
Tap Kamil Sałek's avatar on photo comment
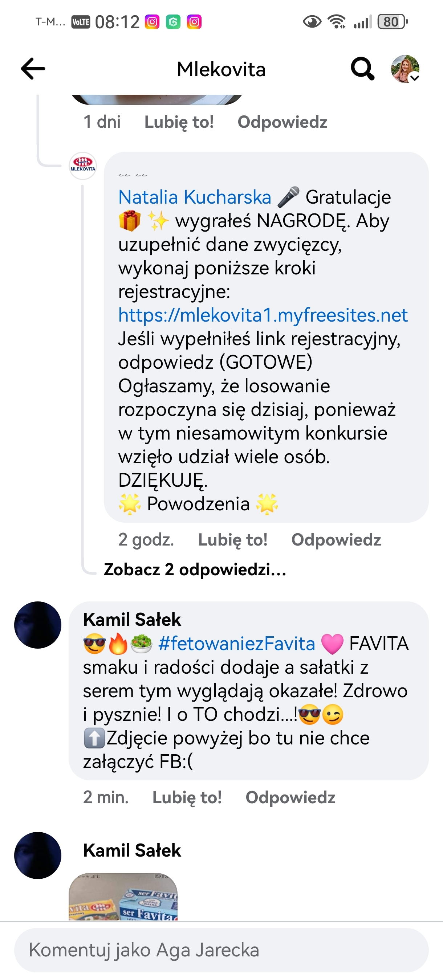pos(38,856)
